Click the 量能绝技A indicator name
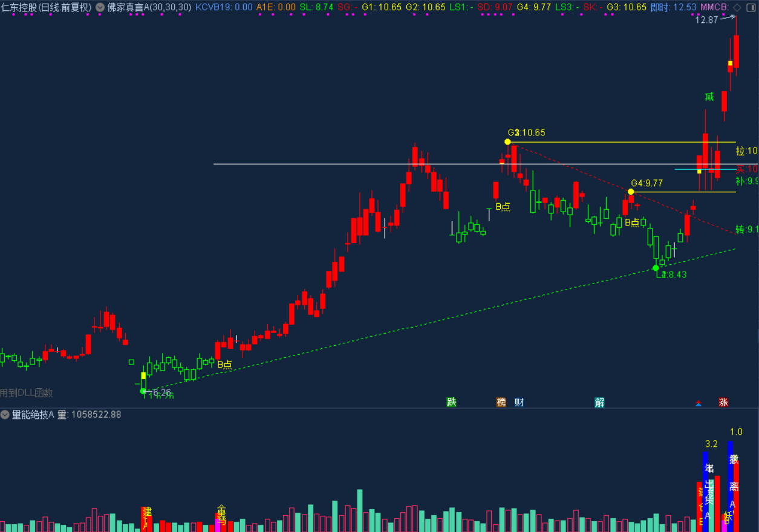 (33, 415)
